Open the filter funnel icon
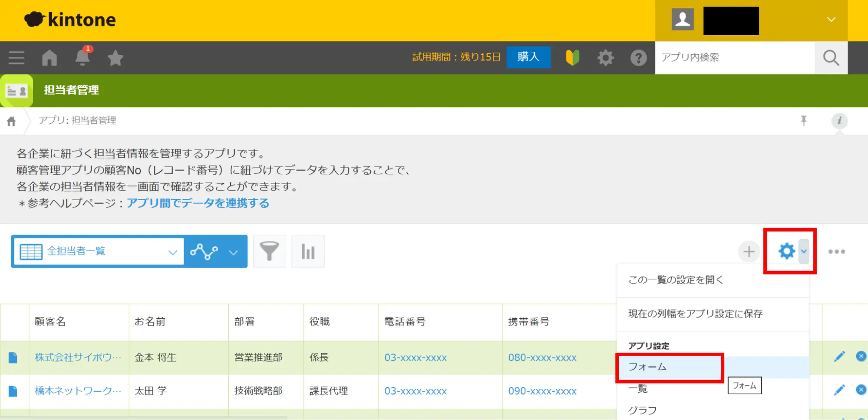 pyautogui.click(x=269, y=251)
